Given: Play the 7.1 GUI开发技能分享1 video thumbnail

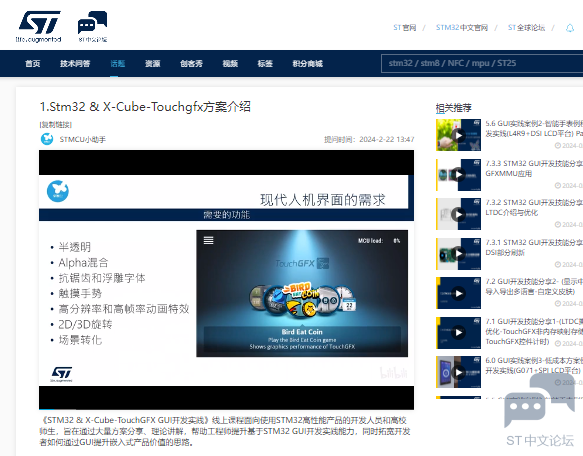Looking at the screenshot, I should pyautogui.click(x=458, y=333).
